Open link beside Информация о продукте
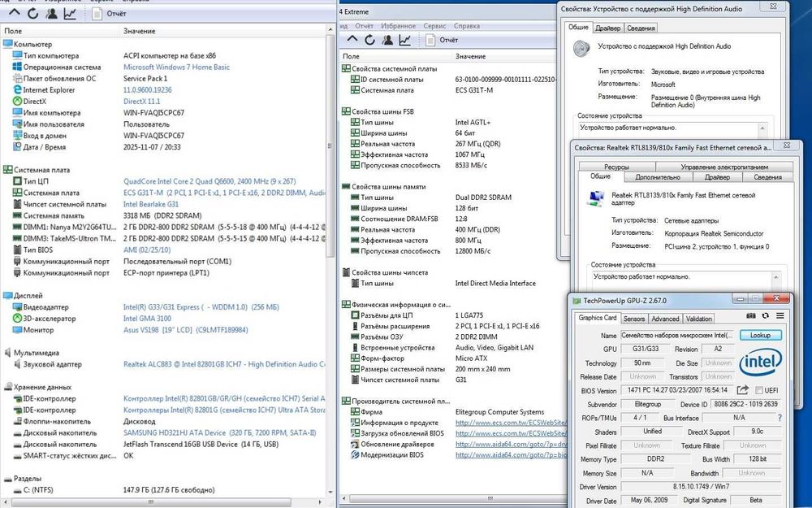 [x=511, y=423]
